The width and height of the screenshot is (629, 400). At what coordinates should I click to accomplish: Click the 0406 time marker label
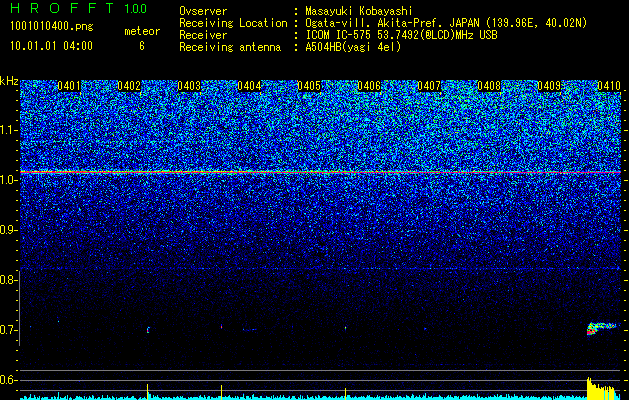pyautogui.click(x=369, y=86)
